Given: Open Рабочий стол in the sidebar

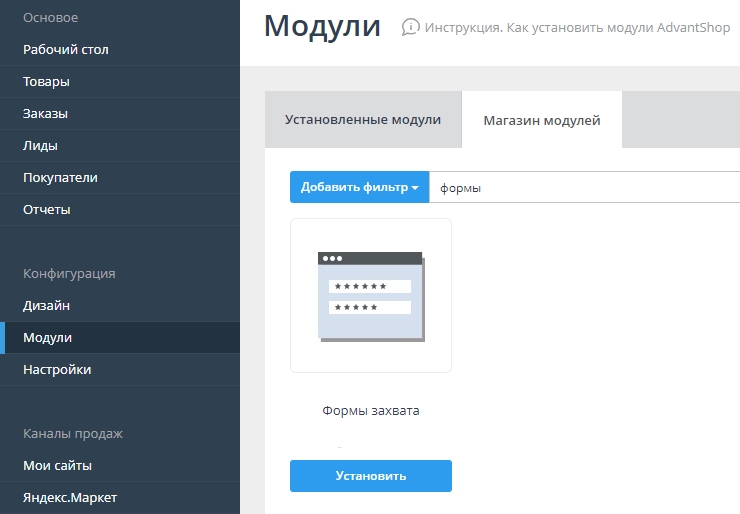Looking at the screenshot, I should click(66, 49).
